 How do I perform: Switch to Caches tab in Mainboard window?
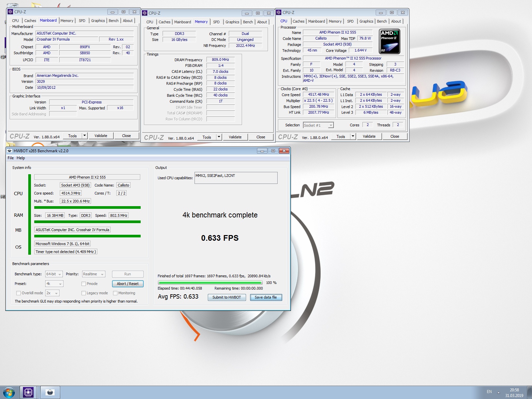tap(30, 21)
